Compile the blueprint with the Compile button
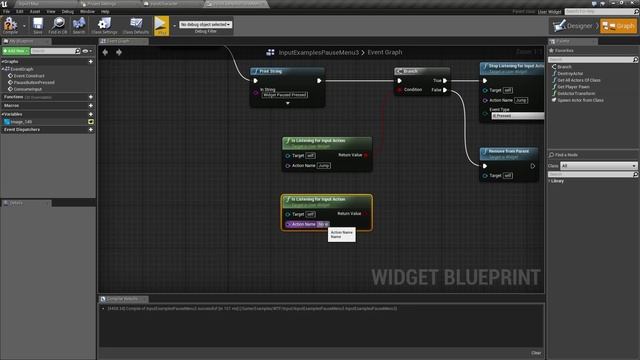 10,25
